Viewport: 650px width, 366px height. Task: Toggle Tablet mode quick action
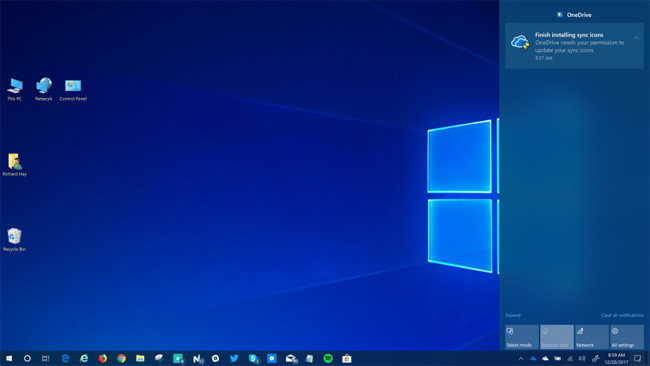point(521,337)
